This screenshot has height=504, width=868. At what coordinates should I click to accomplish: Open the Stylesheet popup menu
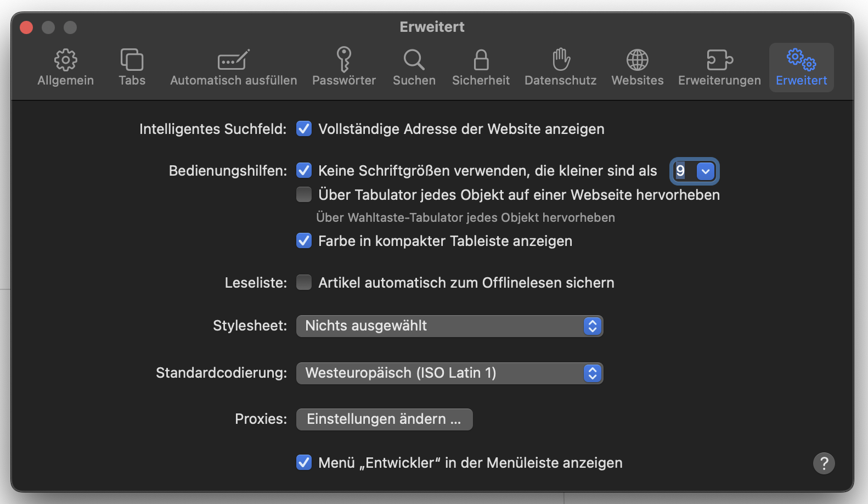pos(449,326)
